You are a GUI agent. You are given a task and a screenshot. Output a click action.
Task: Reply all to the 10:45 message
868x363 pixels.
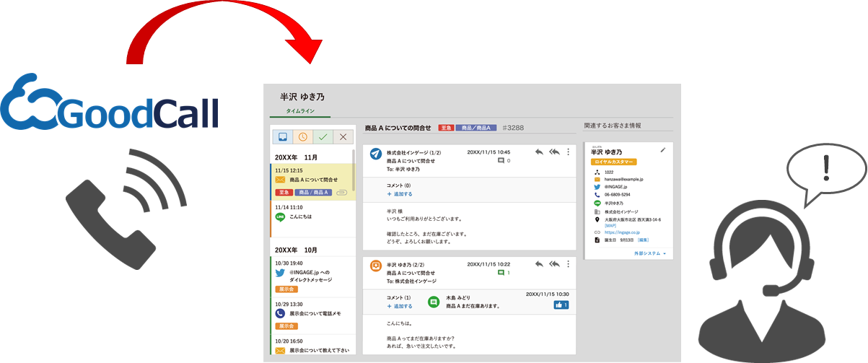554,152
